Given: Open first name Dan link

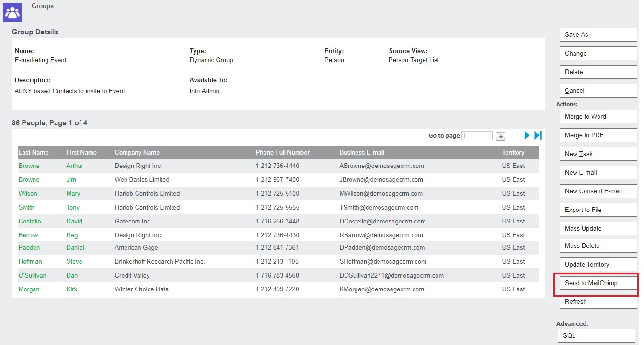Looking at the screenshot, I should point(72,275).
